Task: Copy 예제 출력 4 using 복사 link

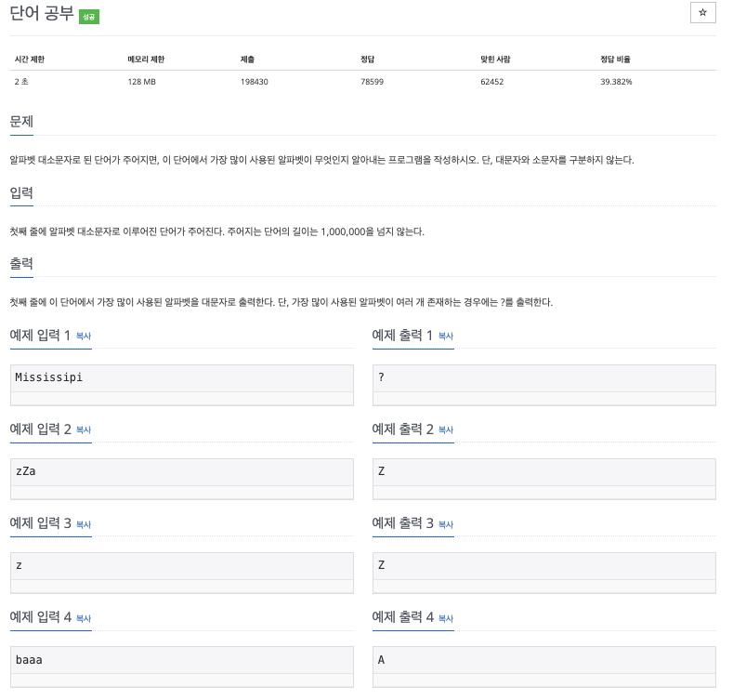Action: click(446, 618)
